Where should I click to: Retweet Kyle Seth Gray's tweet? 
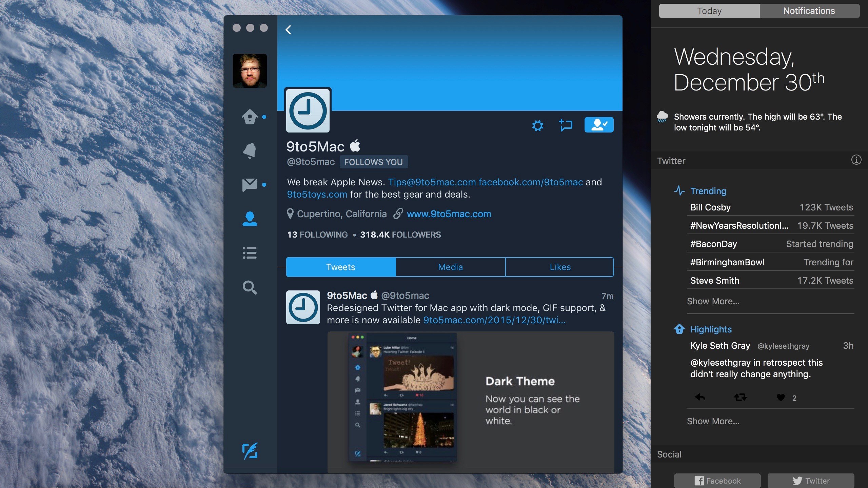coord(740,398)
